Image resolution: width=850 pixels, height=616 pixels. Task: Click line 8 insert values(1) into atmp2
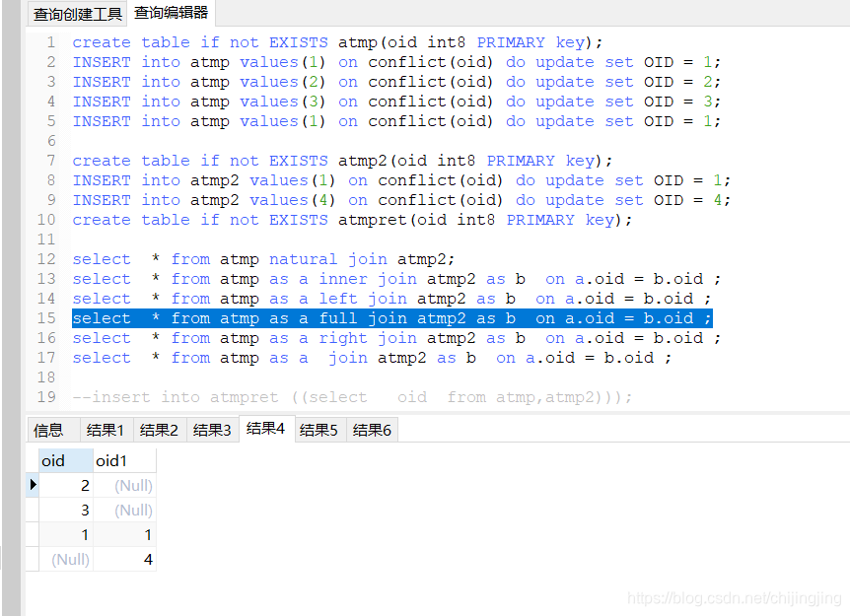tap(401, 180)
